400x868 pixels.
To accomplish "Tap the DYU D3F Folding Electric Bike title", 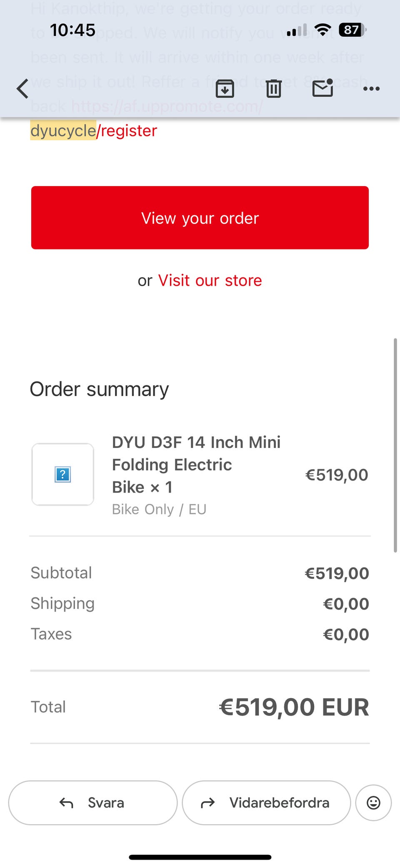I will coord(196,464).
